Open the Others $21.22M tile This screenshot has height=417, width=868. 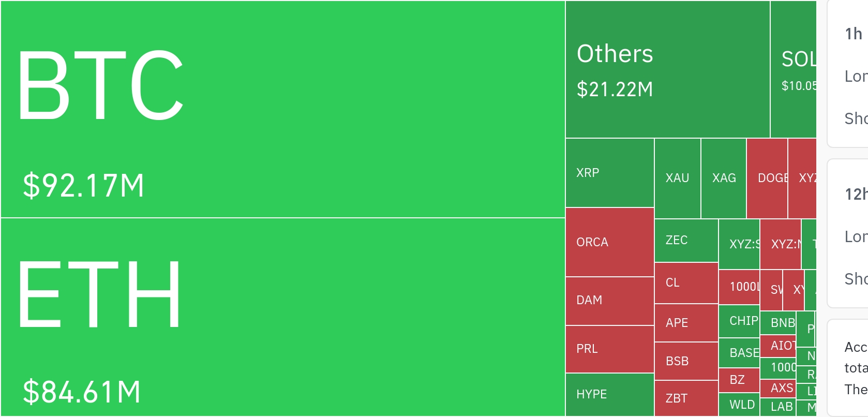pos(667,69)
